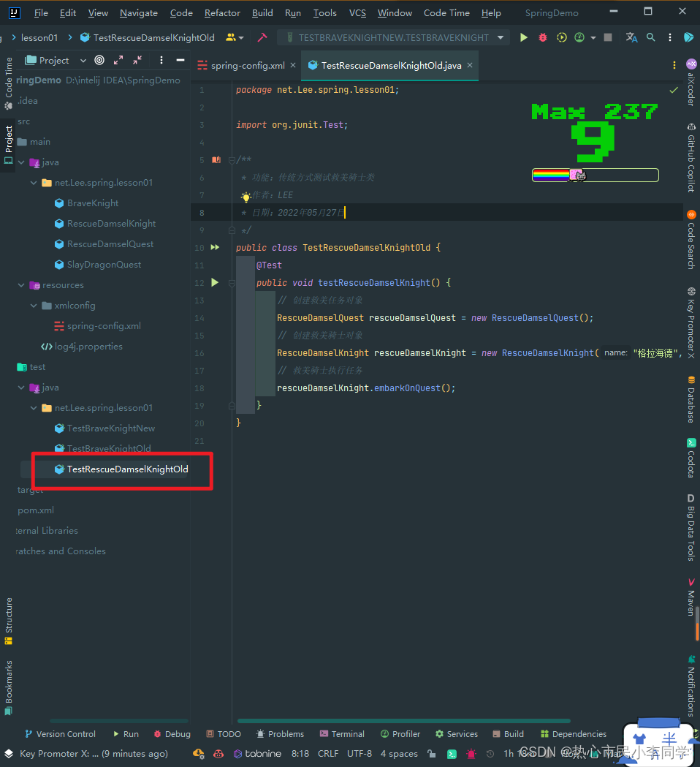The height and width of the screenshot is (767, 700).
Task: Open Project panel options menu dots
Action: click(161, 60)
